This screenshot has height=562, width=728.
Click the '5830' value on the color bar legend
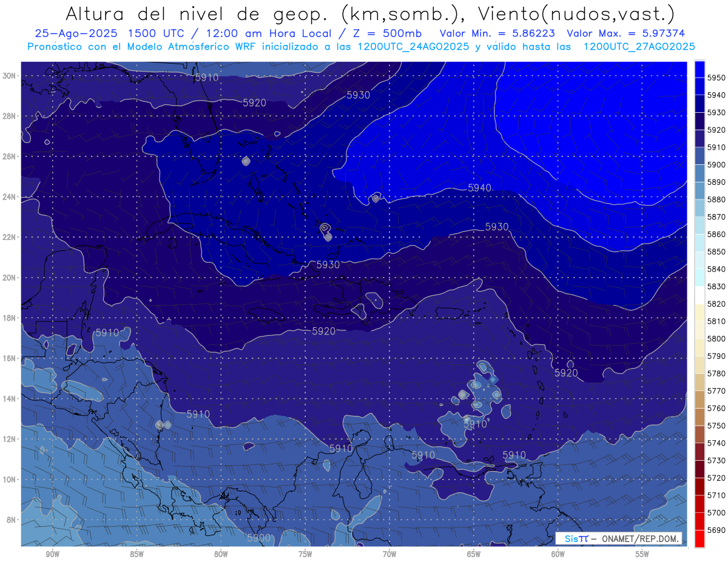point(716,286)
